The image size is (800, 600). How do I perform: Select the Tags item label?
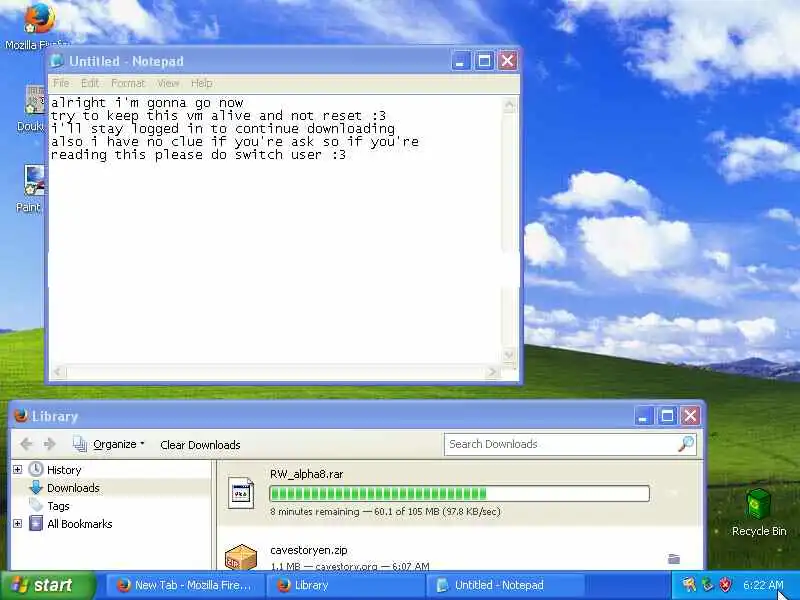point(58,506)
